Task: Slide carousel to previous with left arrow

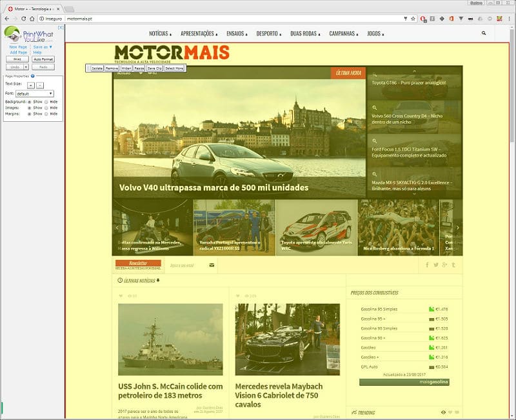Action: click(117, 228)
